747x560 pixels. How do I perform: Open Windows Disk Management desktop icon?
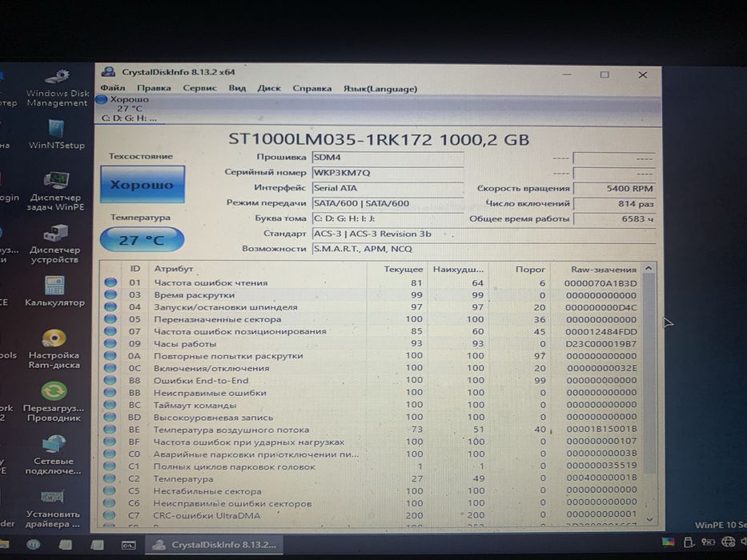(57, 88)
